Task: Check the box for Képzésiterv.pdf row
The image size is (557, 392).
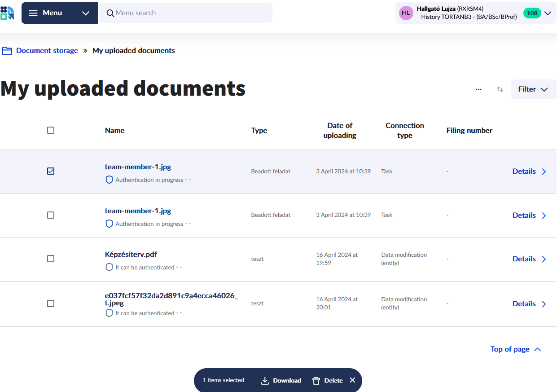Action: pos(51,259)
